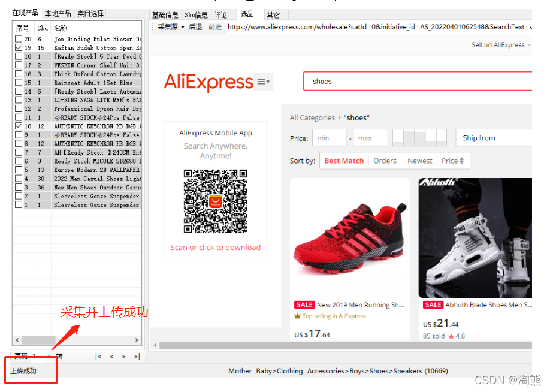Check the box for row 6 Ready Stock MICOLE
This screenshot has width=550, height=392.
pos(19,161)
